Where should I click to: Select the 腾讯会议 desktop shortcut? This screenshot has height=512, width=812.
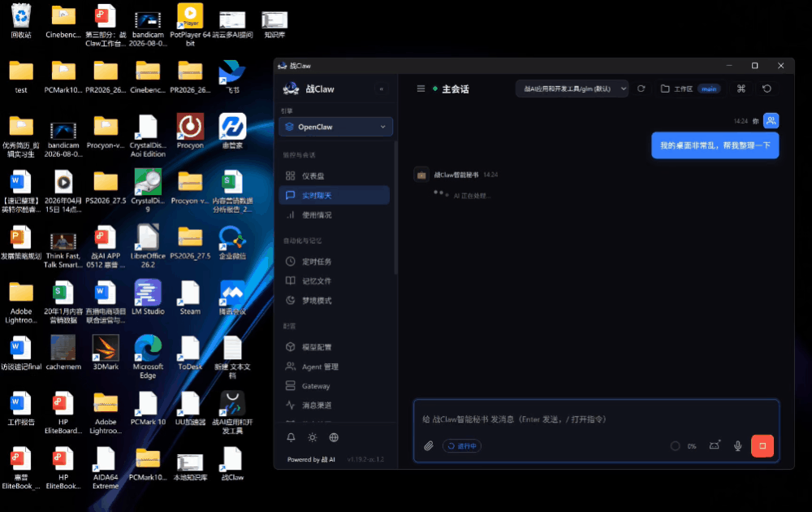232,297
